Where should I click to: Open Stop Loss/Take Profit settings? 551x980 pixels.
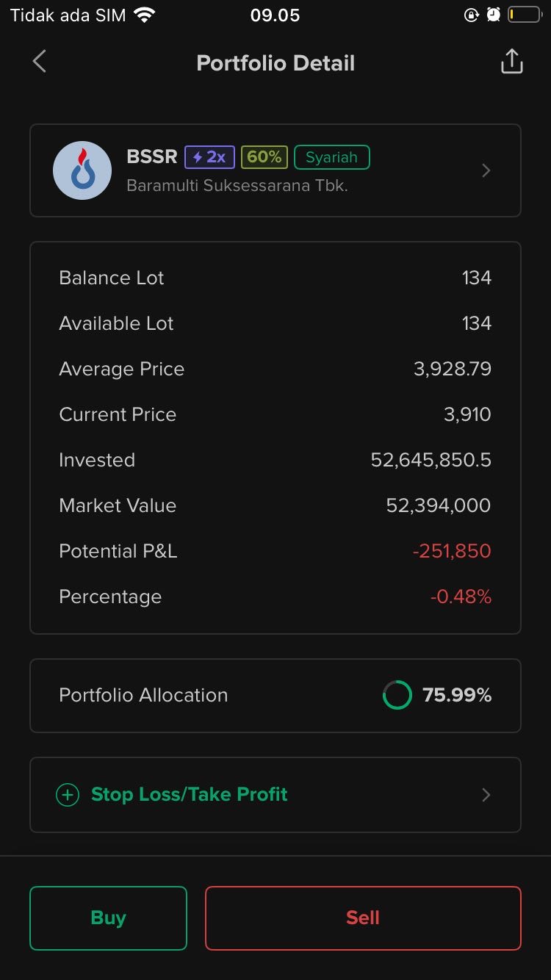(189, 795)
